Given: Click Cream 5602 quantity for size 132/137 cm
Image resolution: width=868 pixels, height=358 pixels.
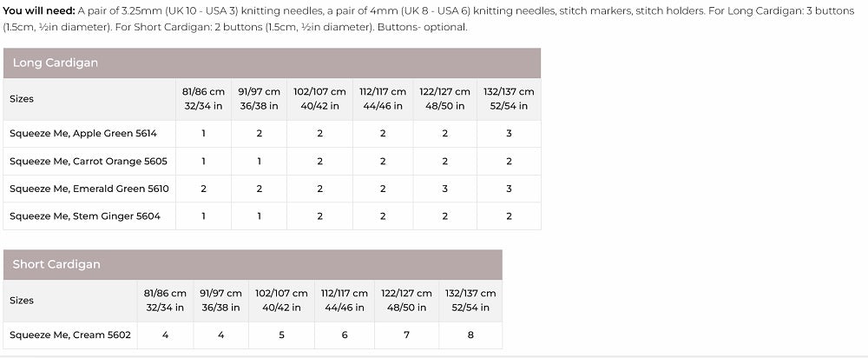Looking at the screenshot, I should point(470,335).
